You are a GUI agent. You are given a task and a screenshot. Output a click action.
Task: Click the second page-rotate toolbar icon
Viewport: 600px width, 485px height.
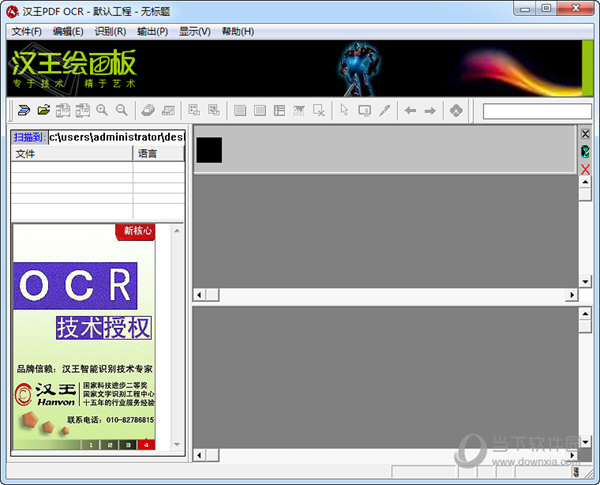coord(82,111)
